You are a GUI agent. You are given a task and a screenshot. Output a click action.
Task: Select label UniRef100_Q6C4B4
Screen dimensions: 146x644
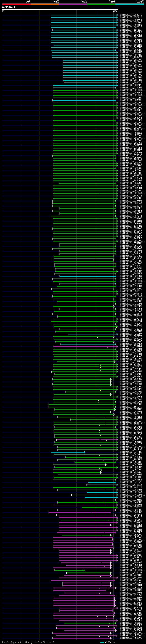coord(131,349)
